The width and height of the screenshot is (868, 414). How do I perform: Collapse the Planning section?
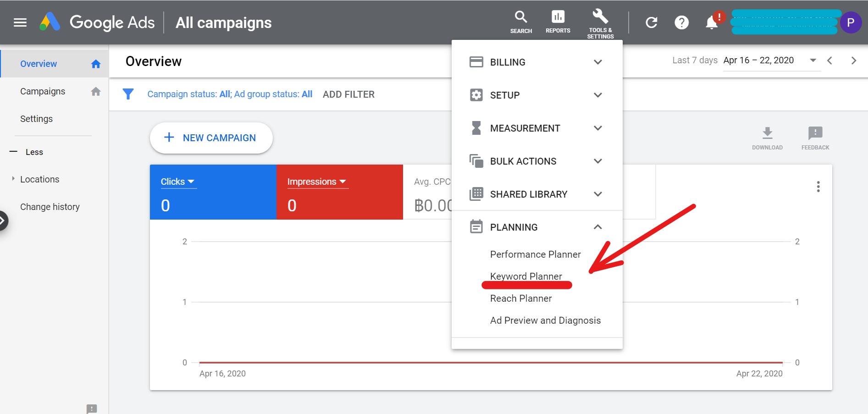point(598,226)
